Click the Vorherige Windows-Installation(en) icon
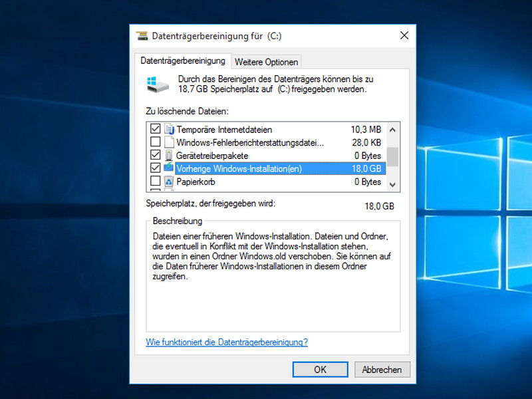The width and height of the screenshot is (532, 399). (169, 168)
